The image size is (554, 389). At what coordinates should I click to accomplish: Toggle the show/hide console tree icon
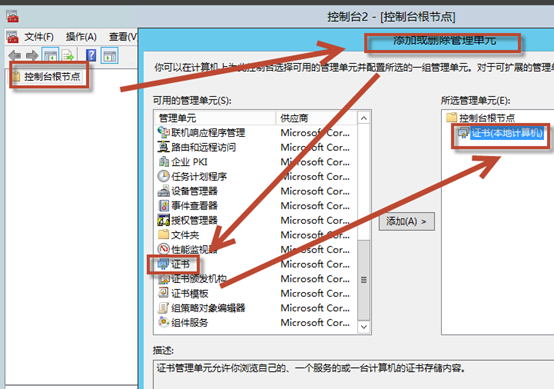[x=50, y=55]
